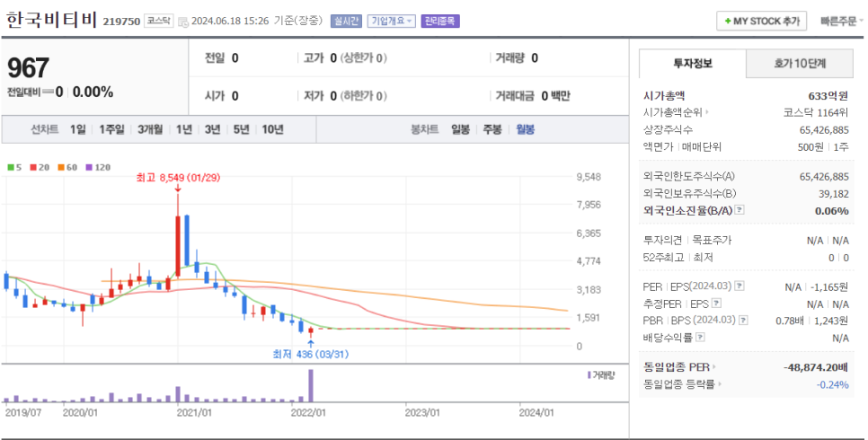Select the 일봉 candle chart
The height and width of the screenshot is (440, 868).
click(461, 129)
